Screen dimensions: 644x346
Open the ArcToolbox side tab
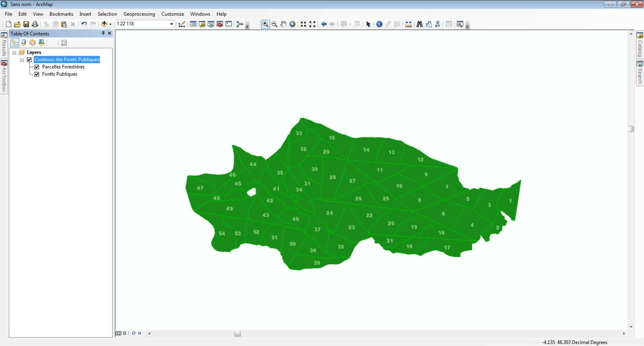coord(4,76)
